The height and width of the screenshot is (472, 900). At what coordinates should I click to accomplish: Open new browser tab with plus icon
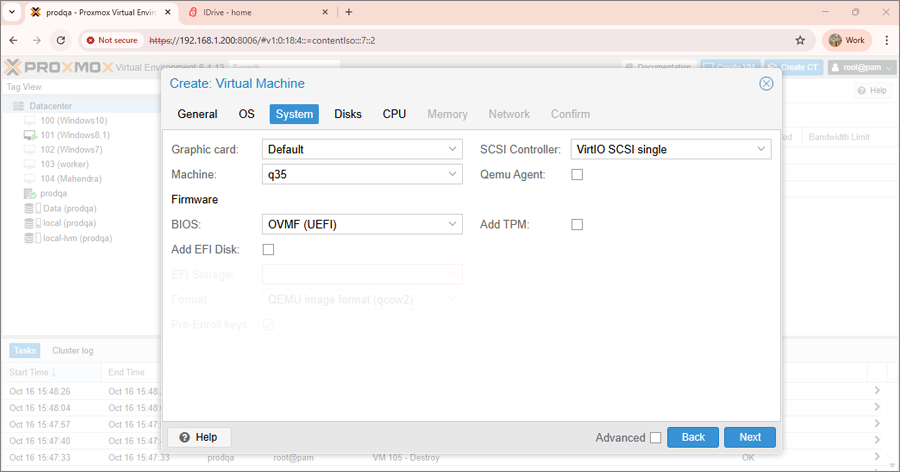point(349,12)
